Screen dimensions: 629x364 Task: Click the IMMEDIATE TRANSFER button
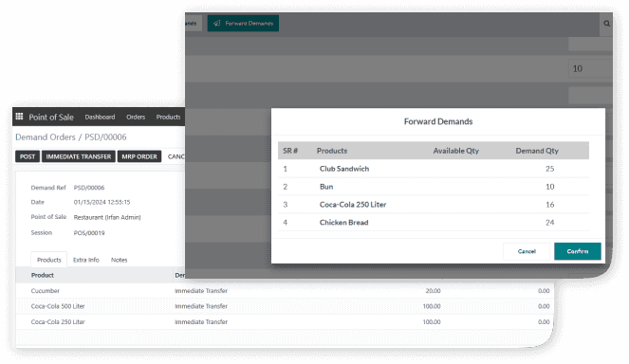coord(79,156)
